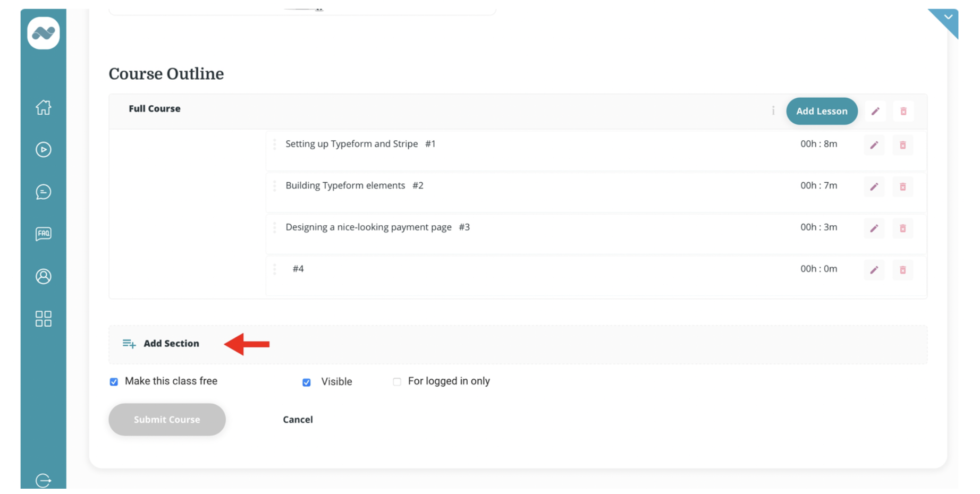Open the chat messages sidebar icon
980x494 pixels.
pos(44,192)
